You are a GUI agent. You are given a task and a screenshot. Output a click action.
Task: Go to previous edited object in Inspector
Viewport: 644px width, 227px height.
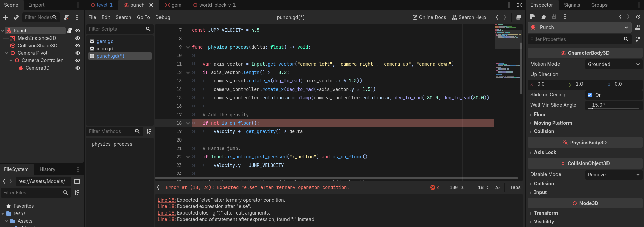[620, 17]
